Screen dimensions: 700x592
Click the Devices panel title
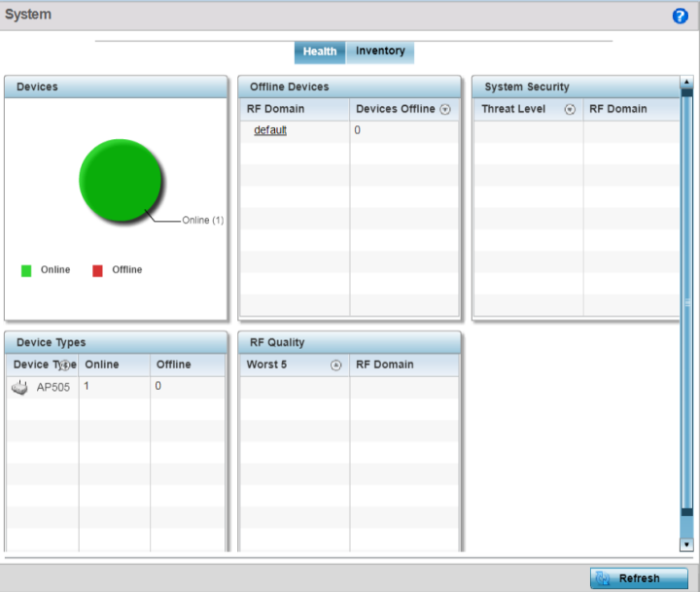pyautogui.click(x=37, y=87)
